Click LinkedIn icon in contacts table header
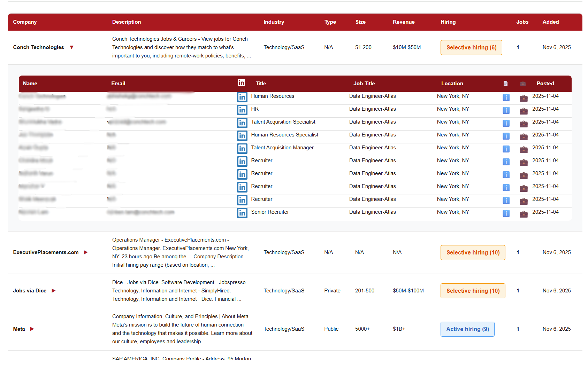 point(241,83)
